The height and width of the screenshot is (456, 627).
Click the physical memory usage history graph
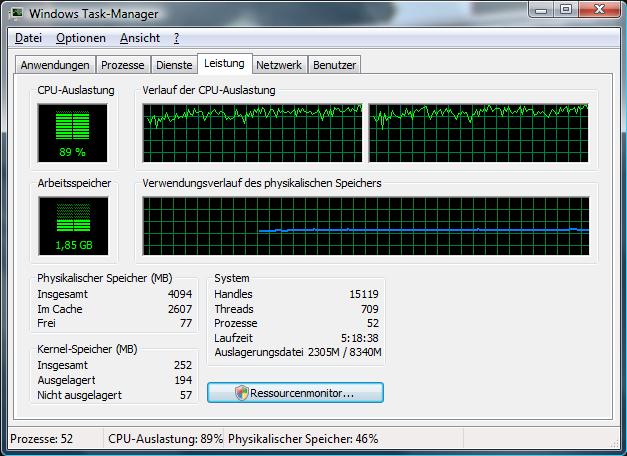coord(366,226)
